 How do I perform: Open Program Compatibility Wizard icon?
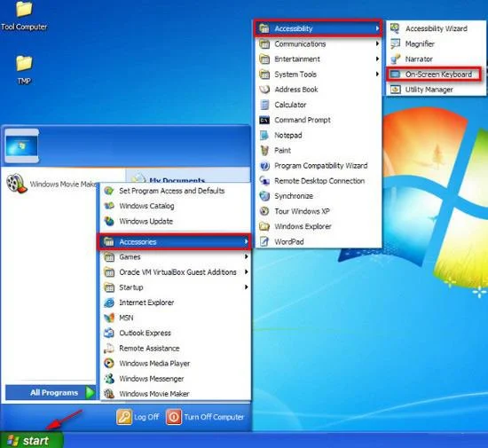coord(264,166)
